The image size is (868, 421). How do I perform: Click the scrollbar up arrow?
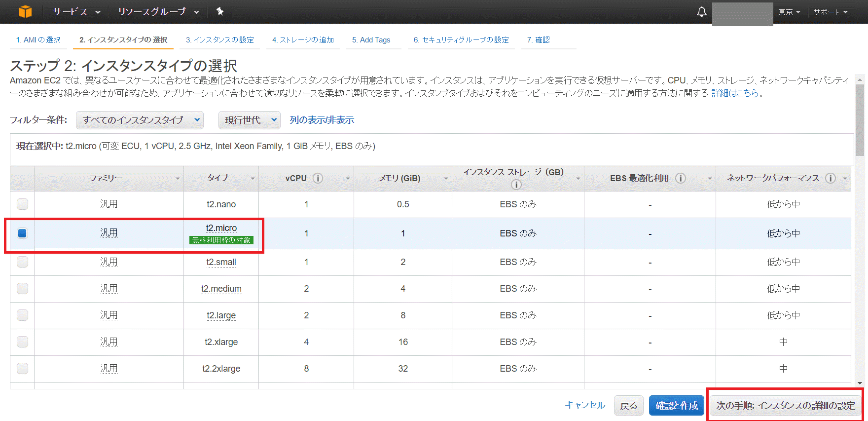click(x=860, y=79)
